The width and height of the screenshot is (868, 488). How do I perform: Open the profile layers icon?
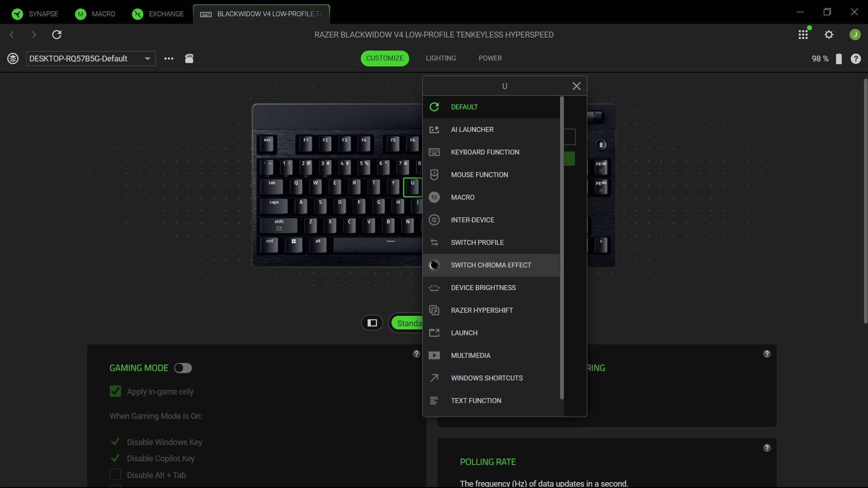[13, 59]
